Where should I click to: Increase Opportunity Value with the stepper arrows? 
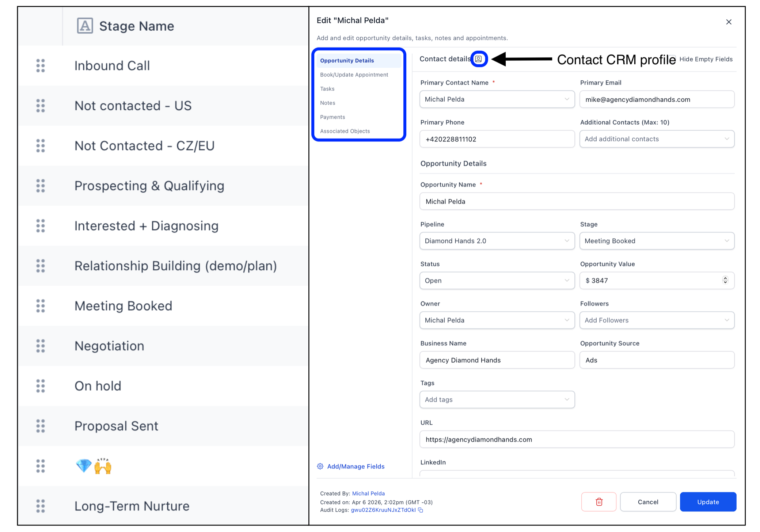[x=725, y=279]
